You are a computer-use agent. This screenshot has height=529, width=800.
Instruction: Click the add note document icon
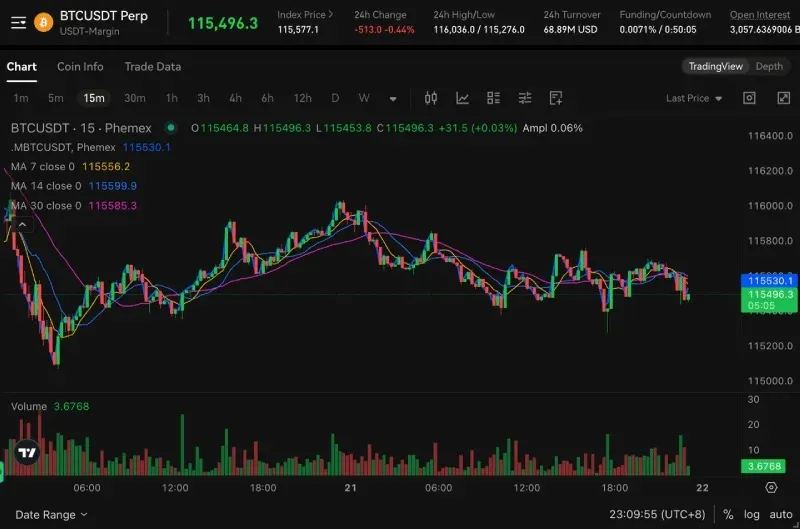coord(556,98)
